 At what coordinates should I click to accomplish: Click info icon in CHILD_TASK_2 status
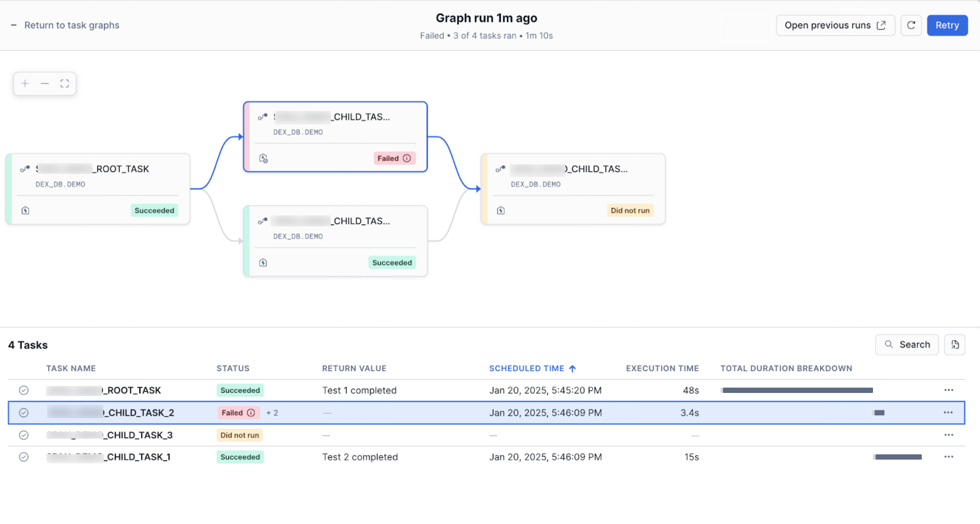[x=251, y=413]
